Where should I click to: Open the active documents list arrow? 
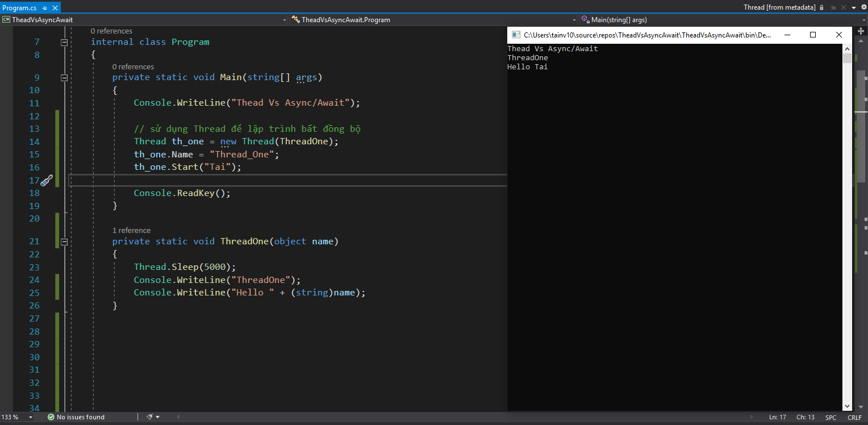click(853, 7)
